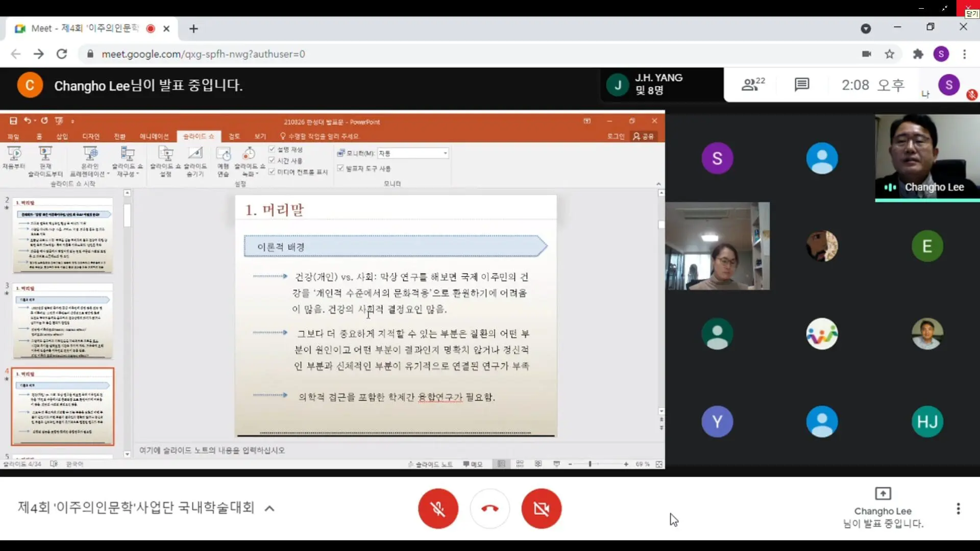
Task: Open the chat messages panel
Action: tap(801, 85)
